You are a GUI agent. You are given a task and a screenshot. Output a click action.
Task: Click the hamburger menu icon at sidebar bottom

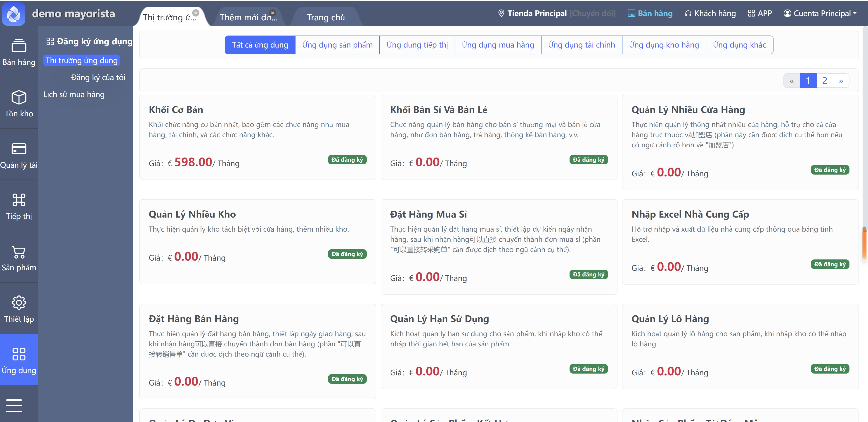(14, 405)
